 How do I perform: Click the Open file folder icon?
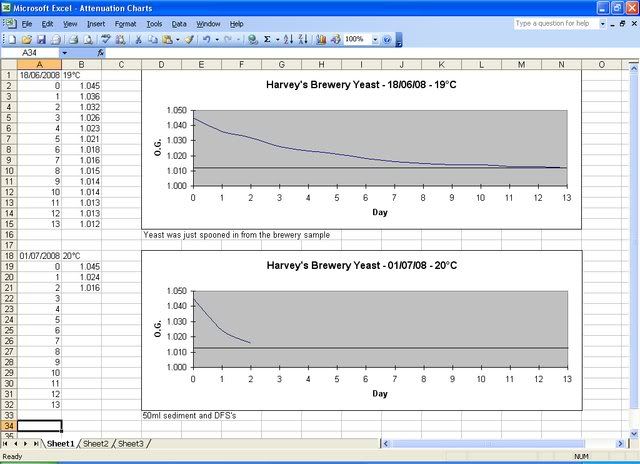(27, 40)
